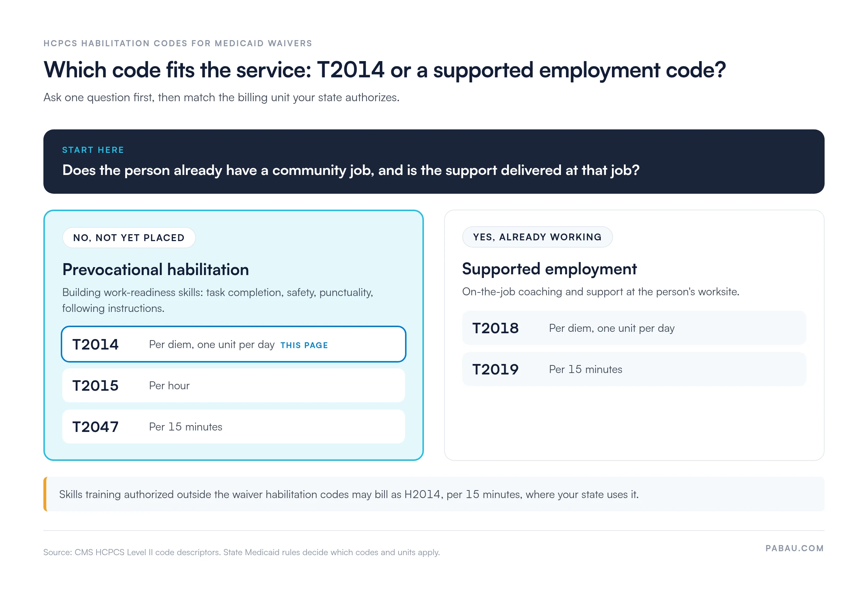
Task: Click the THIS PAGE label
Action: click(304, 345)
